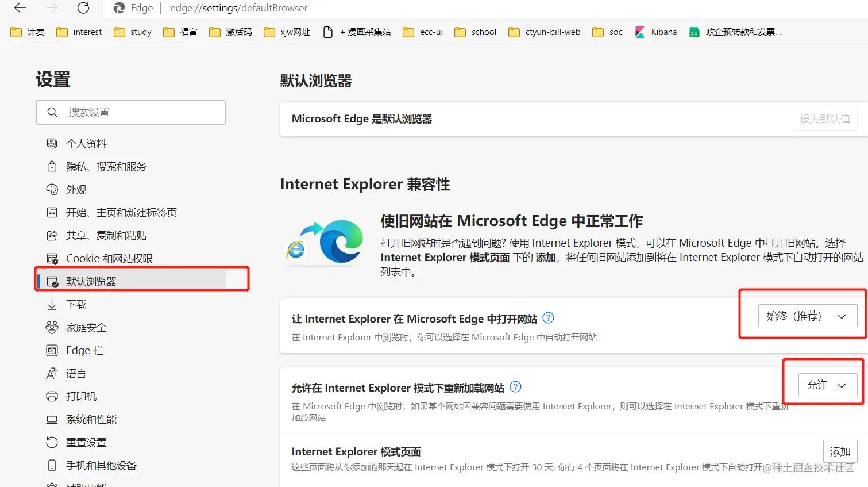Open the Kibana bookmark from favorites bar

(655, 32)
